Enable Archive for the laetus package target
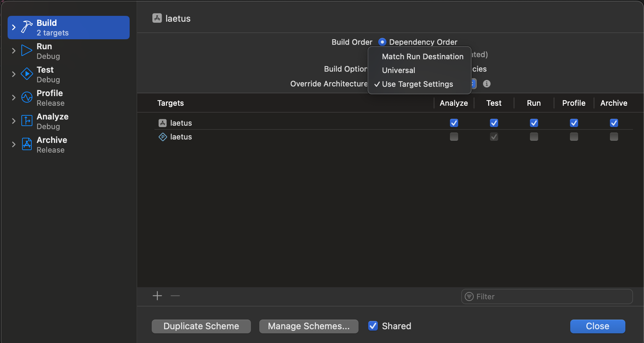The image size is (644, 343). [x=614, y=137]
